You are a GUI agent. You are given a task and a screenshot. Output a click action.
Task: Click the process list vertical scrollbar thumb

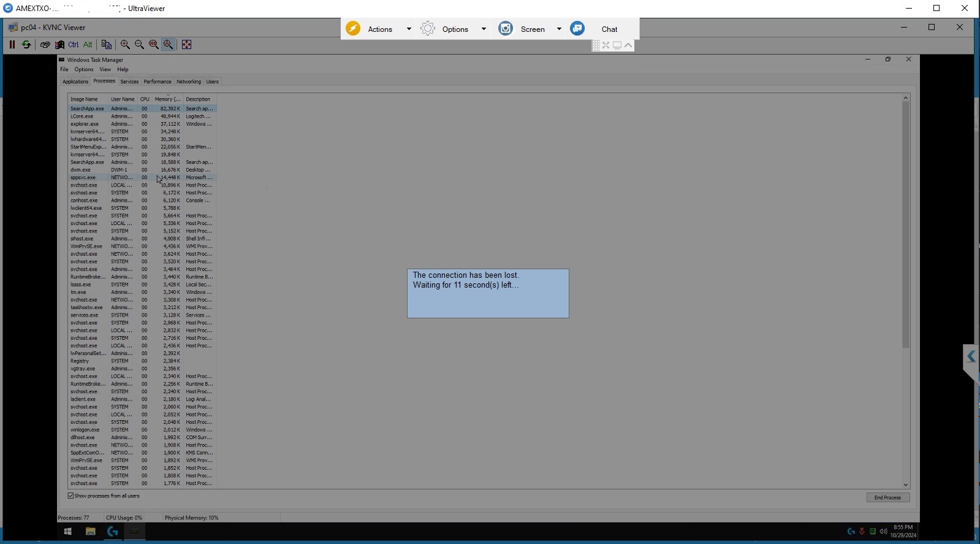point(905,225)
